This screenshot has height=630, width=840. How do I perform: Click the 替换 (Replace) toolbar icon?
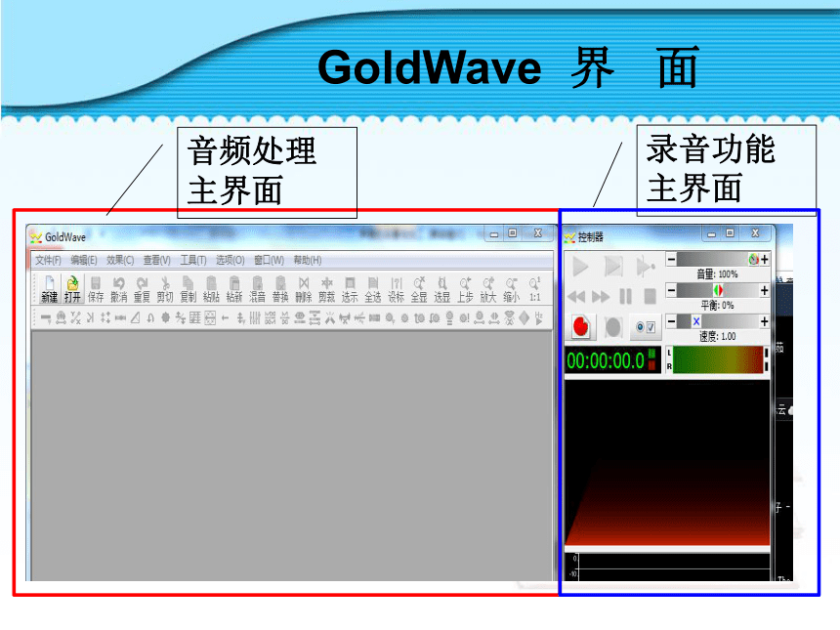coord(280,289)
